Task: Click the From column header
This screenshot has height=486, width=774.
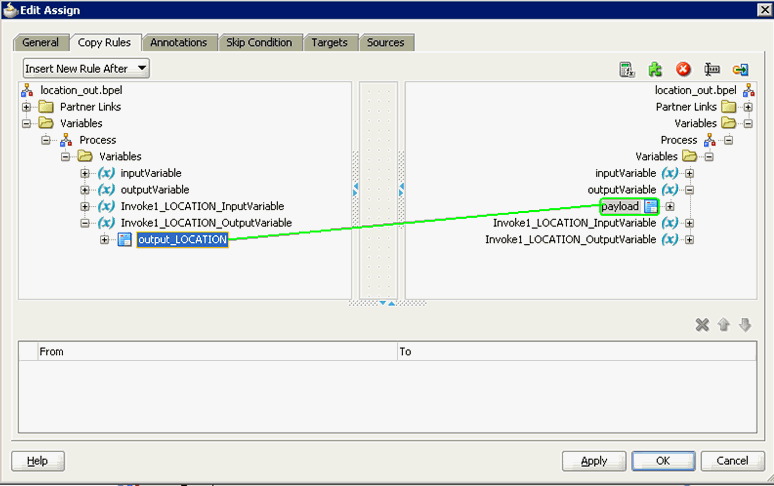Action: coord(218,351)
